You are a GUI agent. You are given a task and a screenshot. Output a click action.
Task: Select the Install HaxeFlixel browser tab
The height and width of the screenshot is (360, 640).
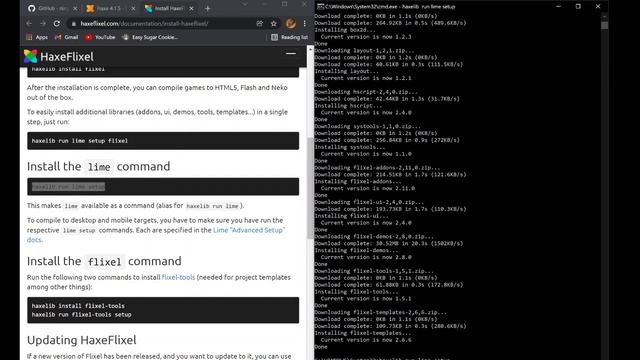(169, 8)
